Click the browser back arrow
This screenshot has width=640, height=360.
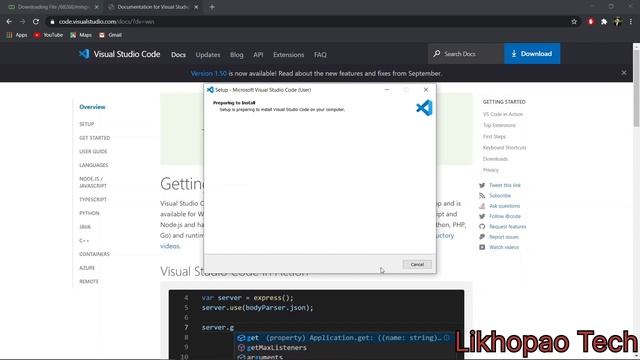[9, 22]
